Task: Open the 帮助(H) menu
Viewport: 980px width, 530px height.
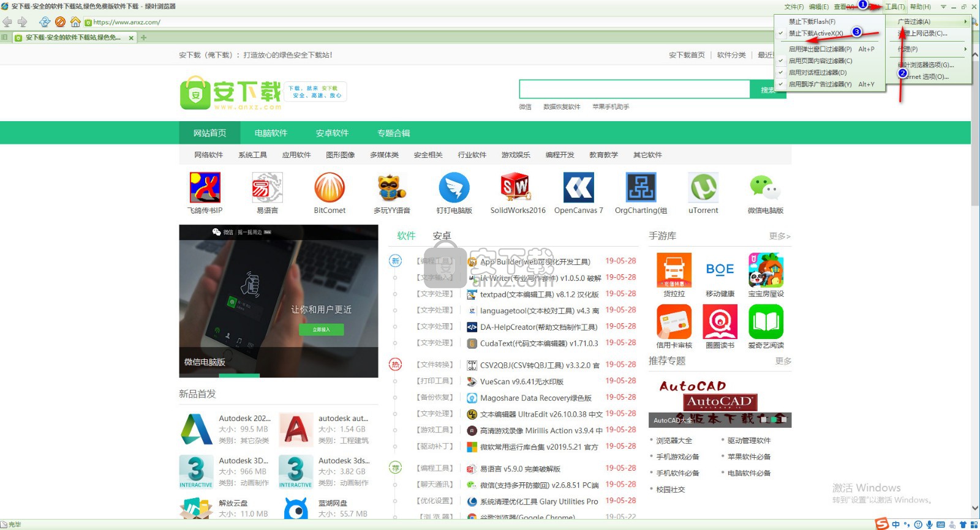Action: coord(920,7)
